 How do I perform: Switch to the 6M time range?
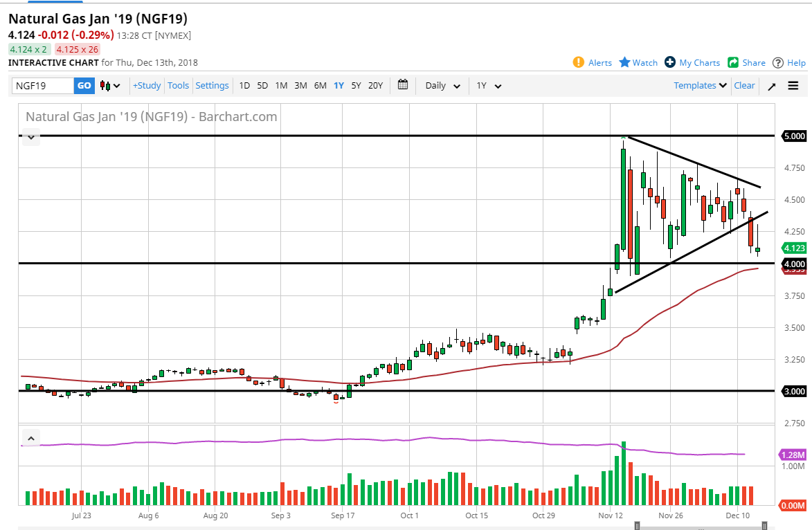(320, 86)
